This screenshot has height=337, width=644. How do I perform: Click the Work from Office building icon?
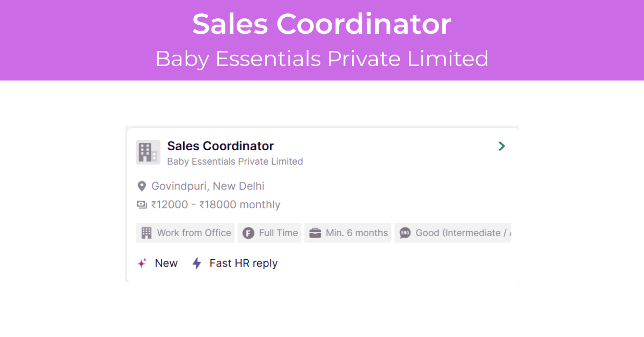147,233
